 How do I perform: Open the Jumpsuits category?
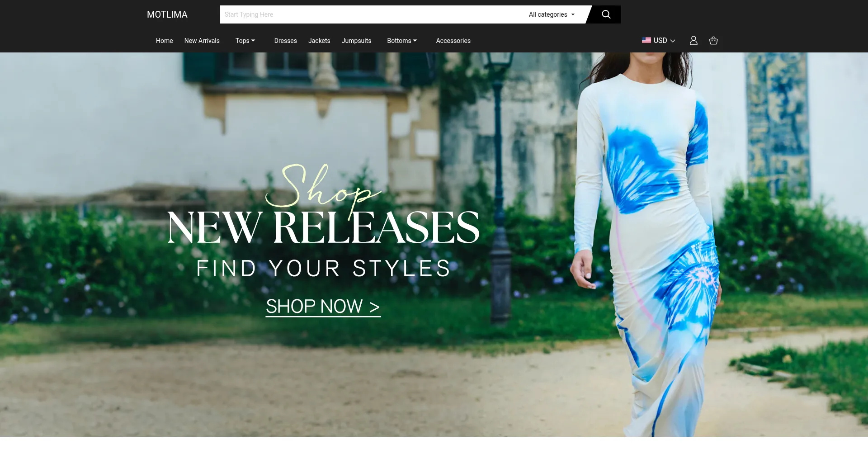point(356,41)
